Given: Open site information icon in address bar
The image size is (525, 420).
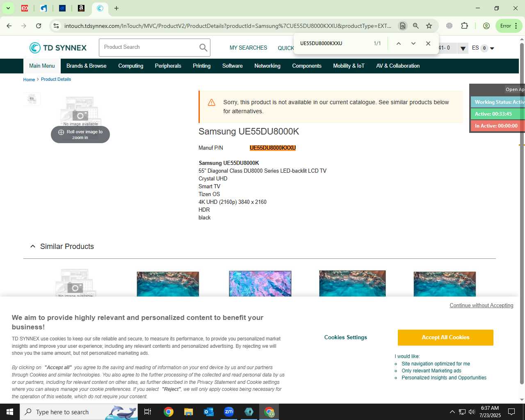Looking at the screenshot, I should (56, 26).
